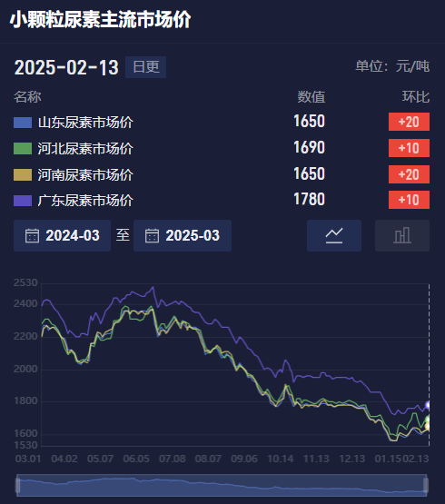The width and height of the screenshot is (445, 504).
Task: Toggle the 广东尿素市场价 purple legend swatch
Action: [23, 201]
